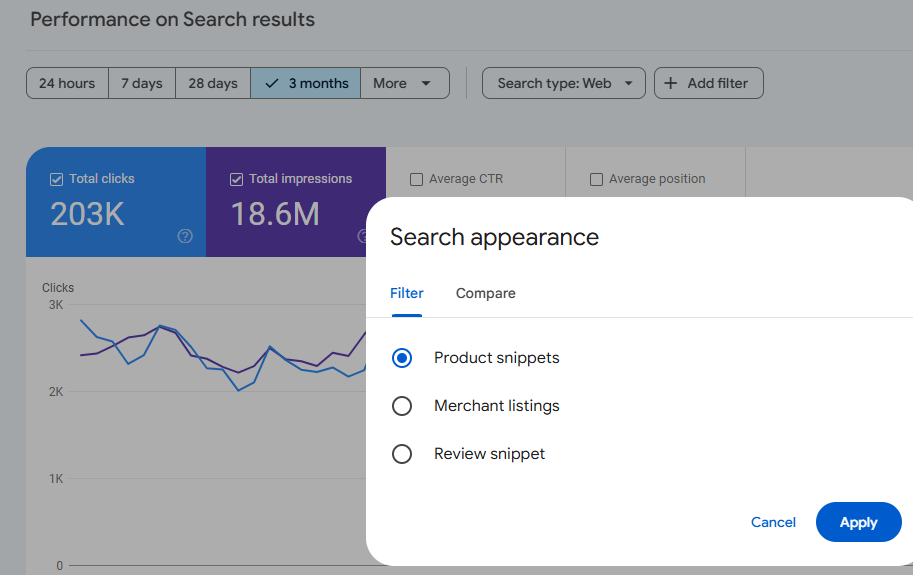Screen dimensions: 913x575
Task: Set date range to 7 days
Action: [x=142, y=83]
